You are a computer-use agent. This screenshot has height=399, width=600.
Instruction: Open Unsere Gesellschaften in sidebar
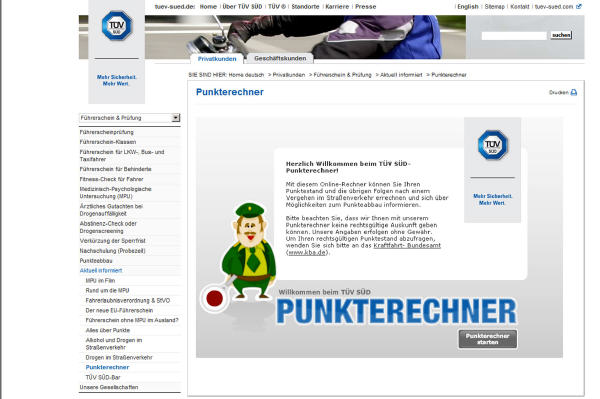point(109,387)
